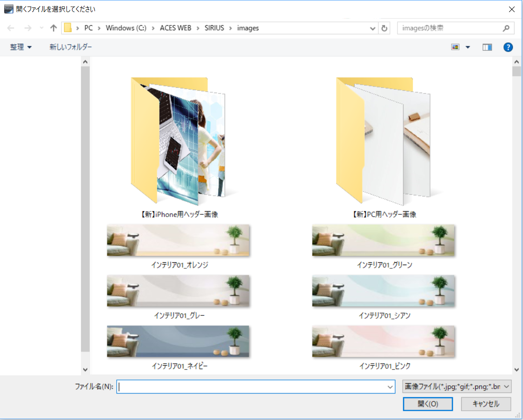523x420 pixels.
Task: Click the キャンセル button
Action: point(486,404)
